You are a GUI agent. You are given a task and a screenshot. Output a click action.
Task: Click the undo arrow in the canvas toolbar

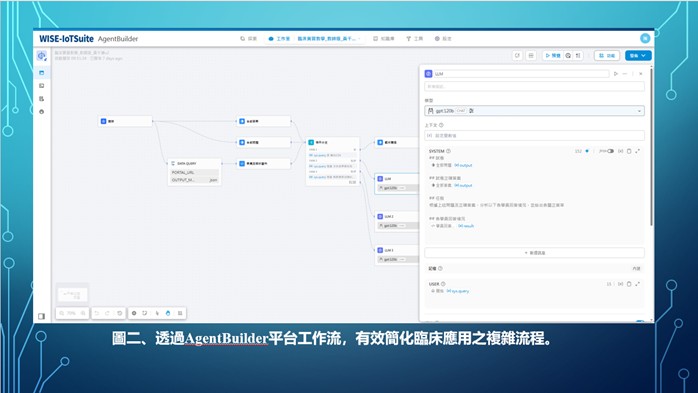pyautogui.click(x=97, y=313)
